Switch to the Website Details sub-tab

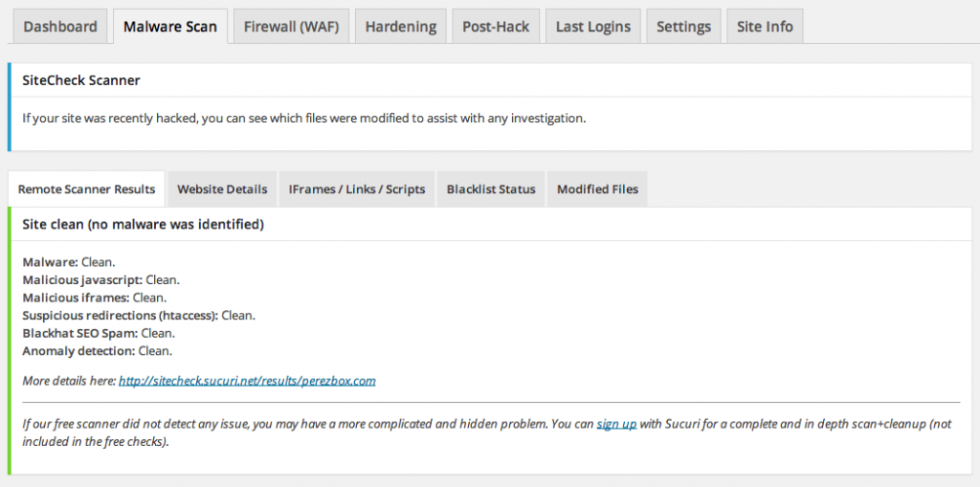[x=222, y=189]
